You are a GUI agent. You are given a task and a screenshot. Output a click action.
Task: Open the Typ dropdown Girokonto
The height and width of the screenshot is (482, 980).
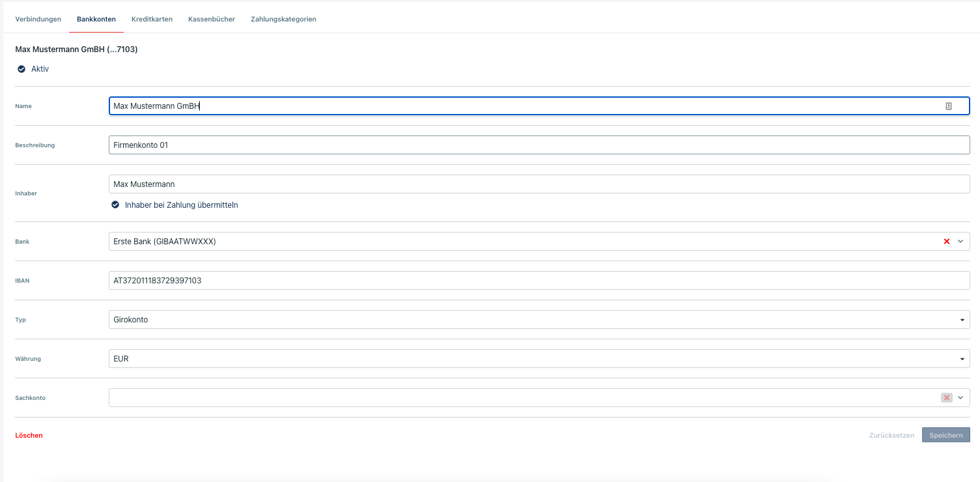[539, 320]
